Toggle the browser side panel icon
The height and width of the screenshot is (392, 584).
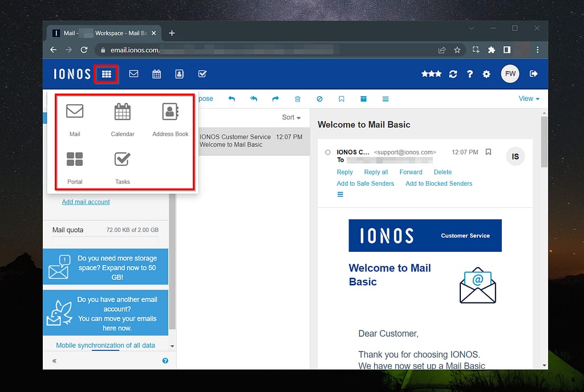[x=507, y=50]
